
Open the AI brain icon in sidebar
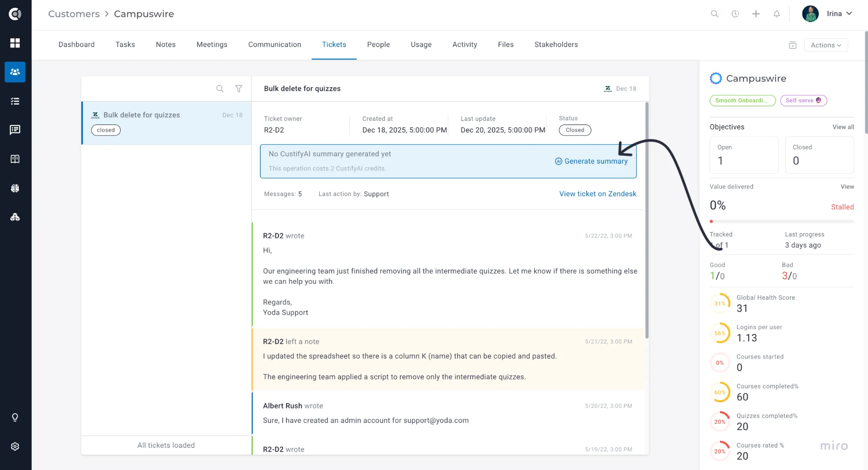coord(15,188)
